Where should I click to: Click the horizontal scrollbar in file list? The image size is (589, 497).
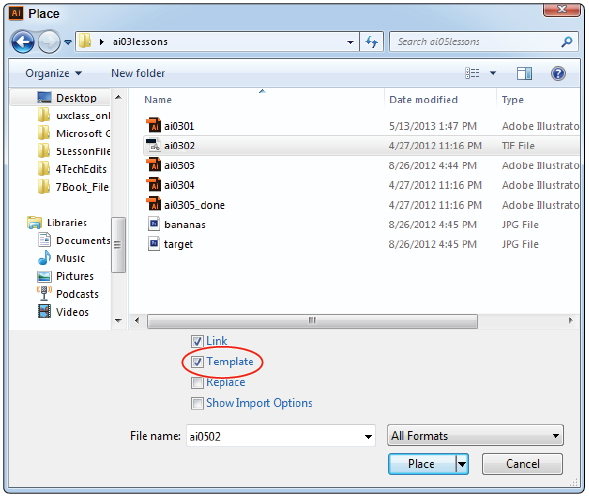(x=312, y=321)
